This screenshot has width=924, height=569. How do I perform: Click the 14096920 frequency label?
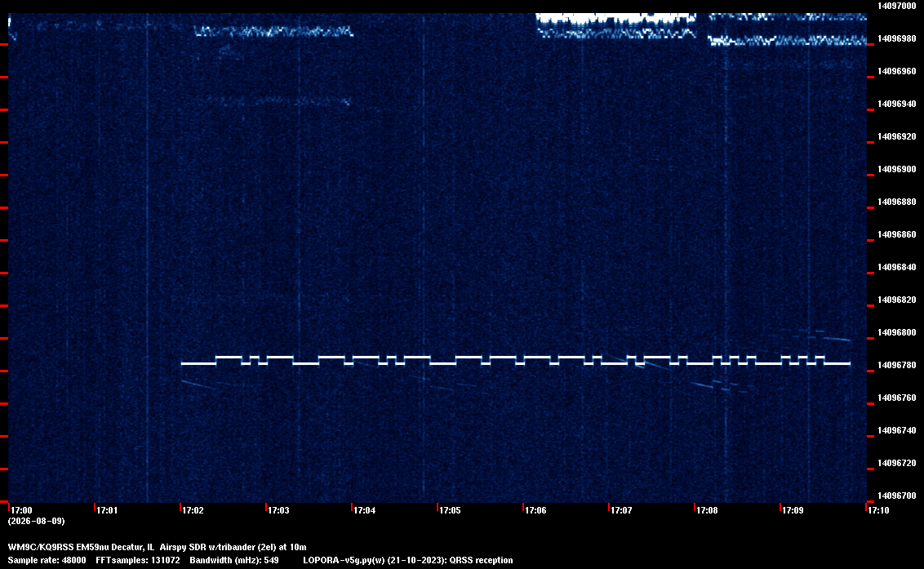[x=897, y=136]
